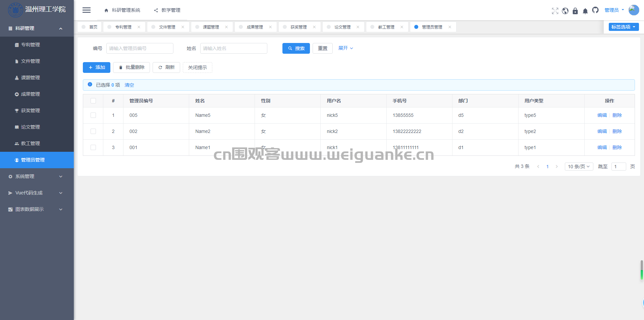
Task: Expand the 系统管理 sidebar menu
Action: pyautogui.click(x=36, y=176)
